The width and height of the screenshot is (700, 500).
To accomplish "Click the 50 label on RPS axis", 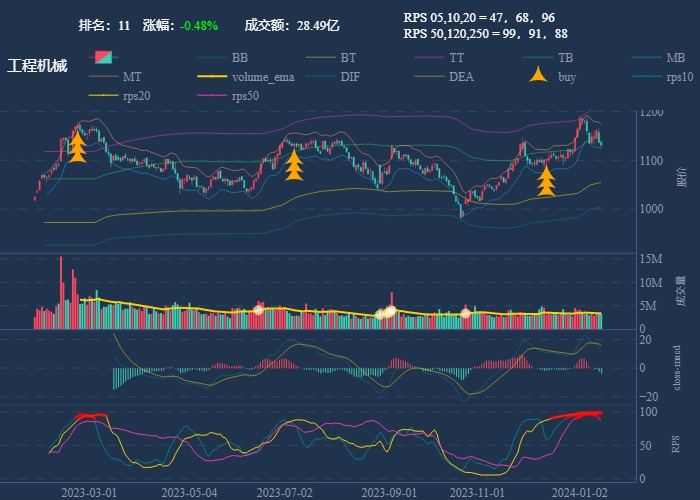I will (x=646, y=446).
